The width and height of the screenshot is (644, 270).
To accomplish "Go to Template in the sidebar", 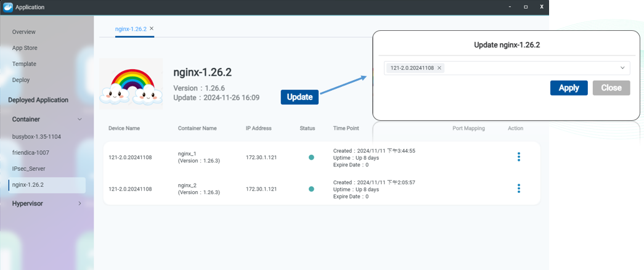I will pos(24,63).
